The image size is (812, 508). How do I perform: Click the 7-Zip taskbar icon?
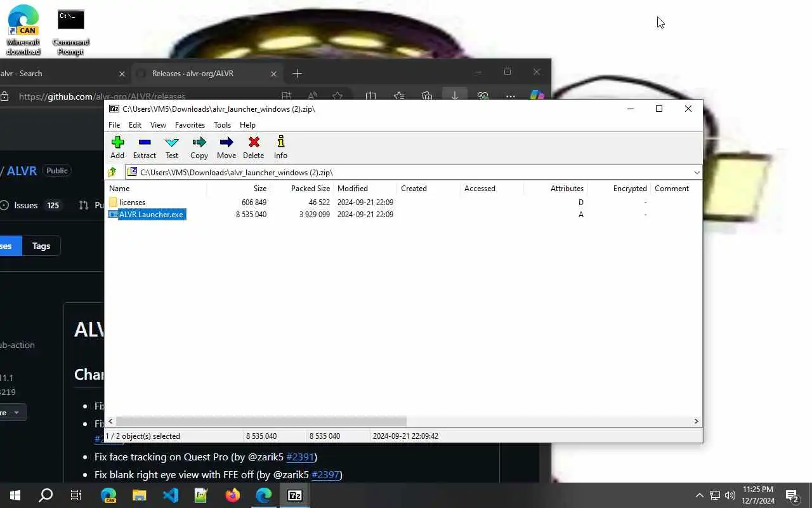tap(295, 495)
